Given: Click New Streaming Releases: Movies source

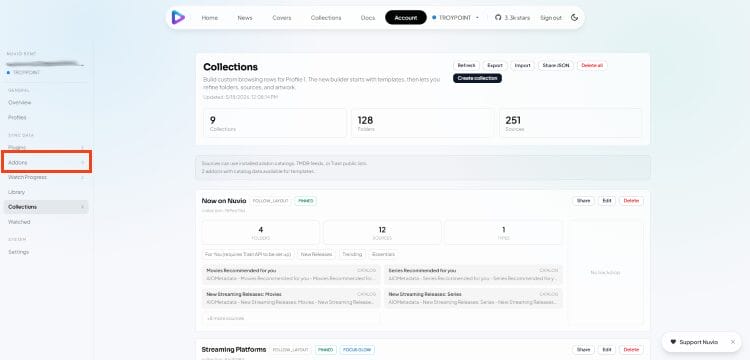Looking at the screenshot, I should [291, 298].
